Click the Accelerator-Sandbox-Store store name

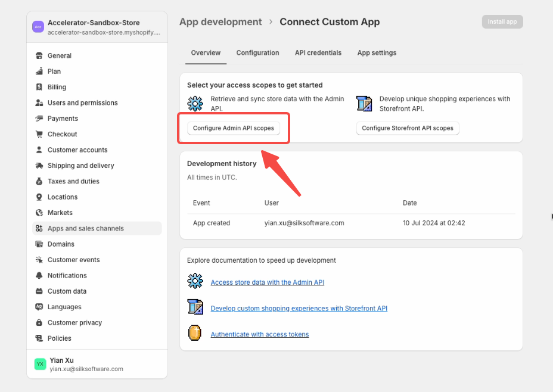94,23
